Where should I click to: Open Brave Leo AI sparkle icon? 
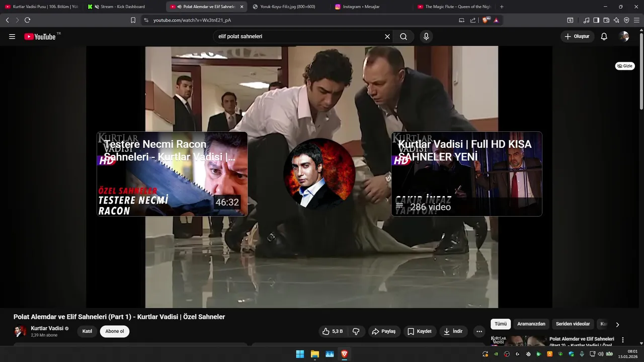click(616, 20)
